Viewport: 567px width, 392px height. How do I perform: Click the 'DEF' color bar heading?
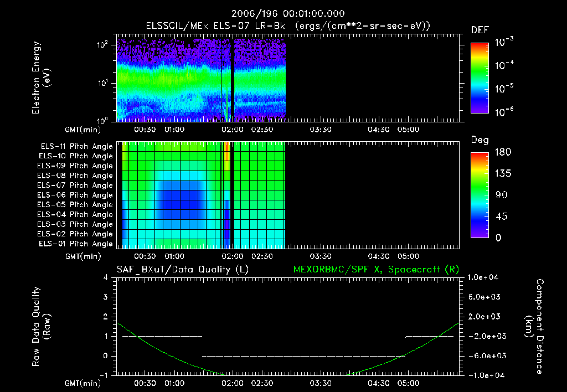click(480, 30)
